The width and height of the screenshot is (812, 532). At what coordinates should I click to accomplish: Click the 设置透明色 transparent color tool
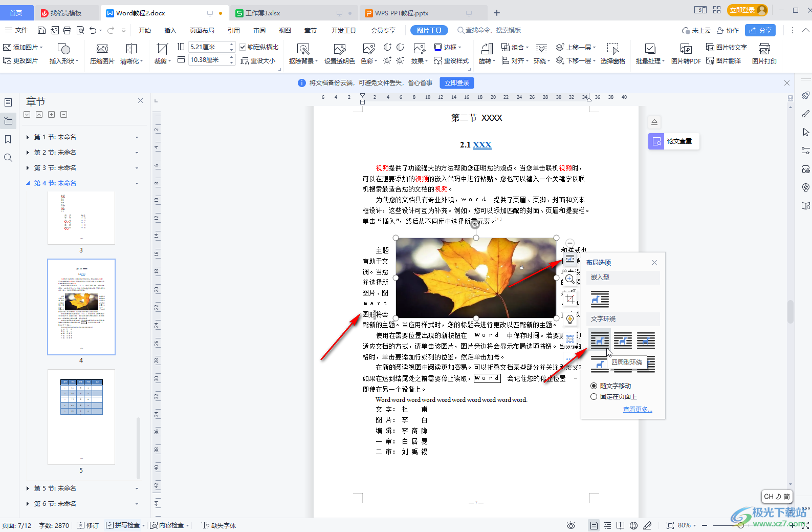[339, 54]
